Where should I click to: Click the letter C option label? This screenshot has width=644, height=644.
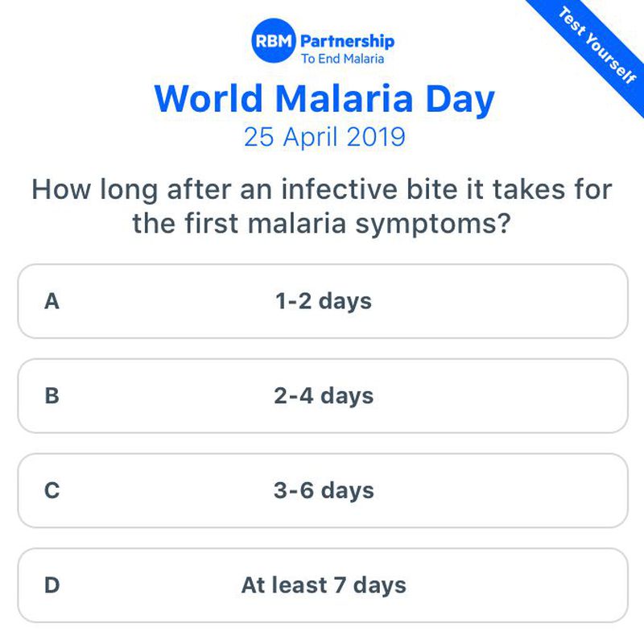(x=52, y=490)
